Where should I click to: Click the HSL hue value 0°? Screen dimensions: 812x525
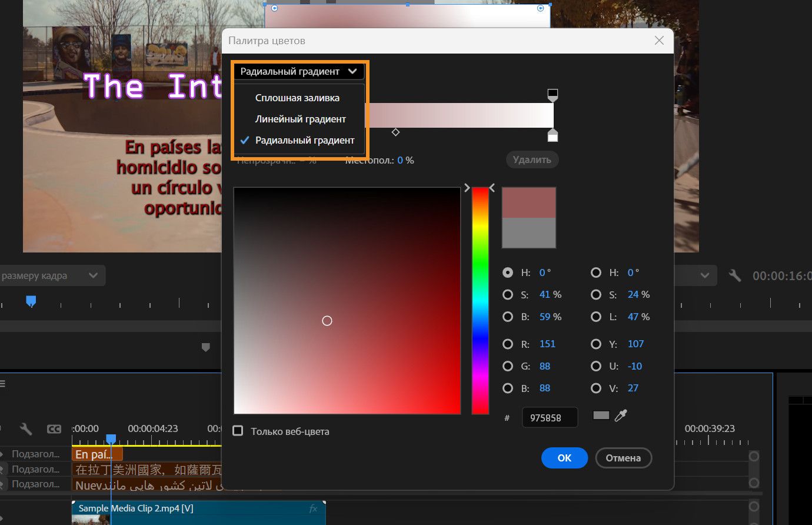click(x=633, y=273)
